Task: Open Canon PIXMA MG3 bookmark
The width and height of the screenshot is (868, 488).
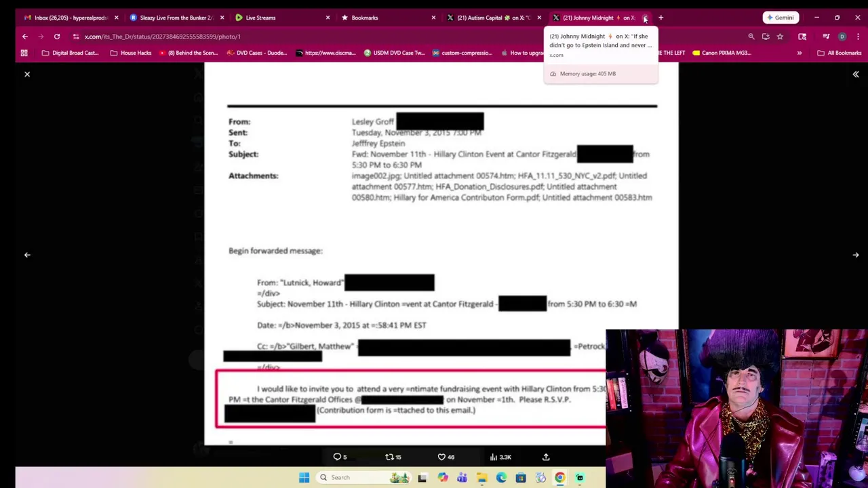Action: (722, 53)
